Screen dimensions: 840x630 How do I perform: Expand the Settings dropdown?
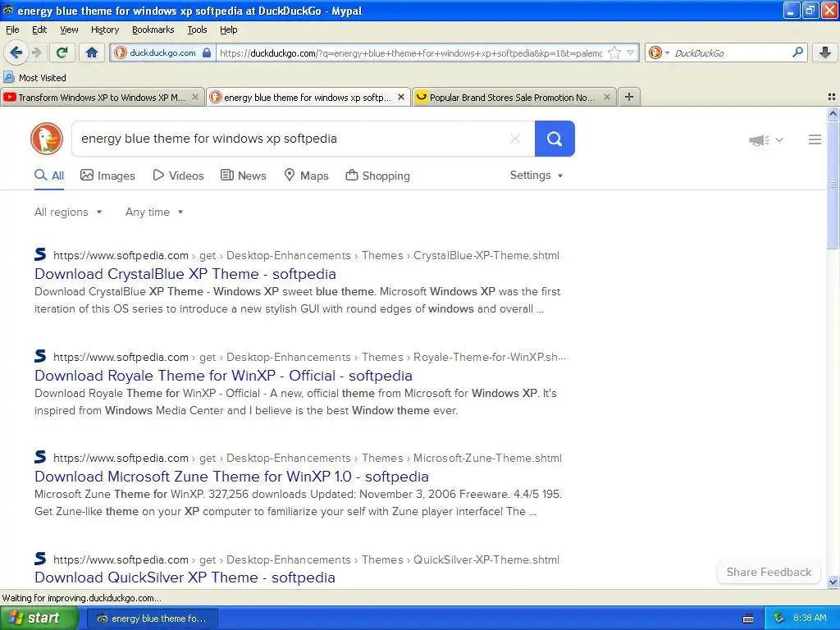536,176
